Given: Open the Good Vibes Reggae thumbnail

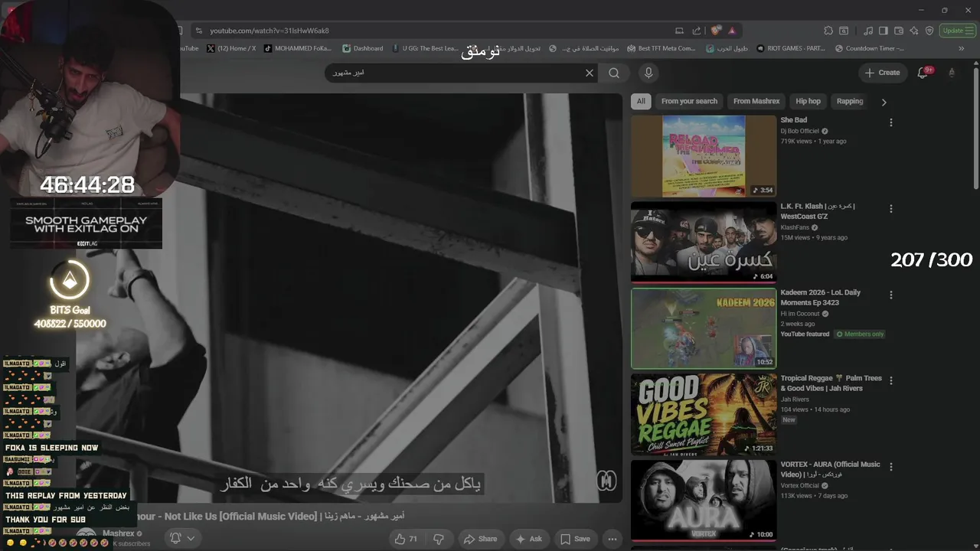Looking at the screenshot, I should point(704,414).
